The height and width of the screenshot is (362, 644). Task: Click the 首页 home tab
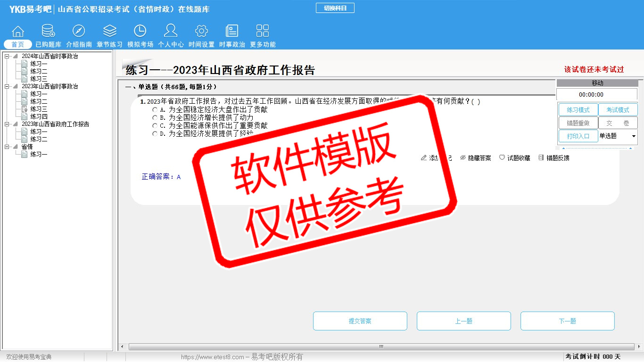coord(18,44)
